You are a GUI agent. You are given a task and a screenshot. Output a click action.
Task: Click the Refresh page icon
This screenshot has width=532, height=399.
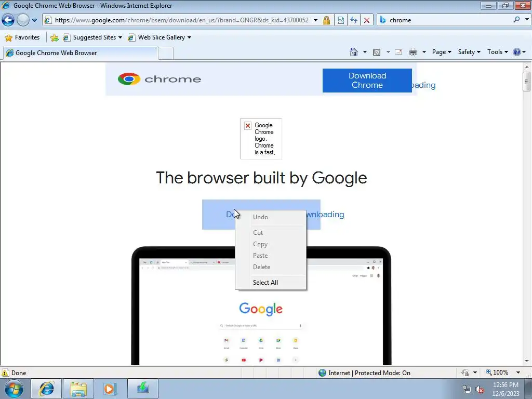click(354, 20)
